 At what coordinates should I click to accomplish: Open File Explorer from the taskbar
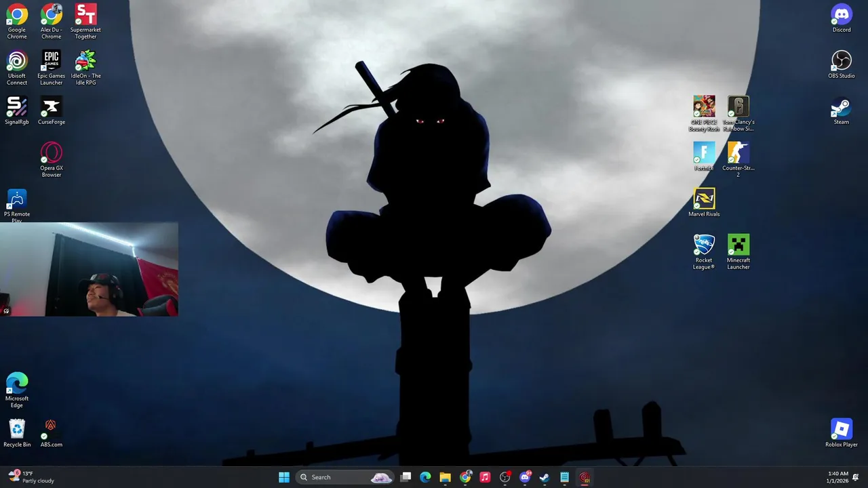pyautogui.click(x=445, y=477)
